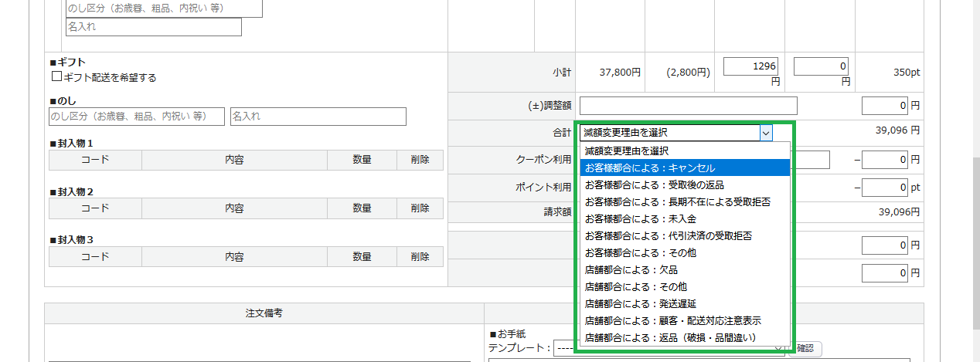Pick 長期不在による受取拒否 reason
Screen dimensions: 980x362
click(684, 201)
